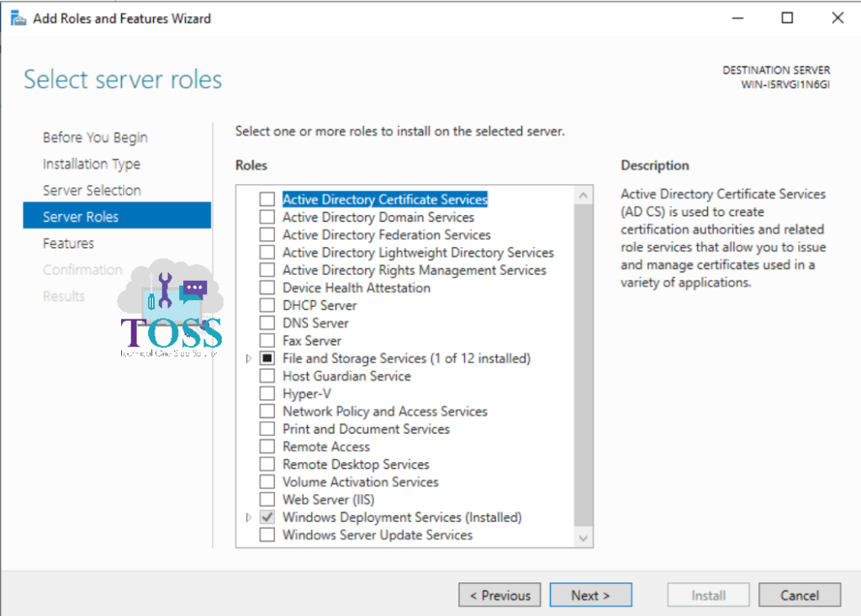
Task: Click the scrollbar down arrow in Roles list
Action: (583, 539)
